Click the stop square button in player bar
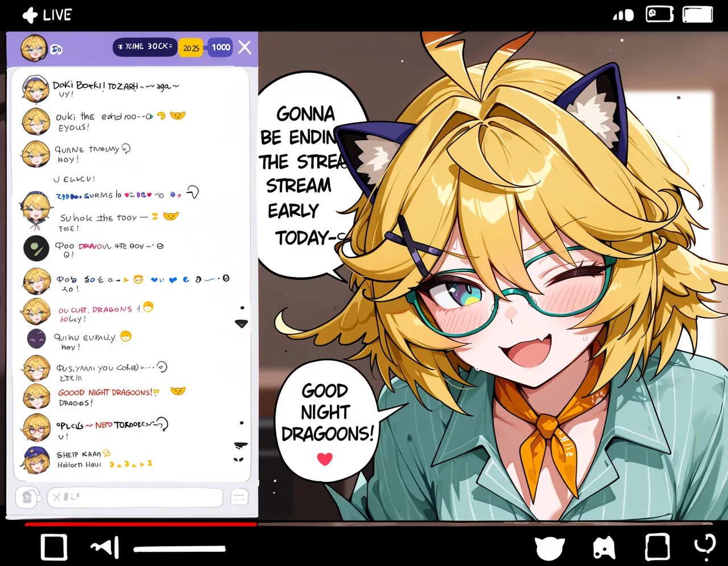Screen dimensions: 728x566 coord(54,548)
